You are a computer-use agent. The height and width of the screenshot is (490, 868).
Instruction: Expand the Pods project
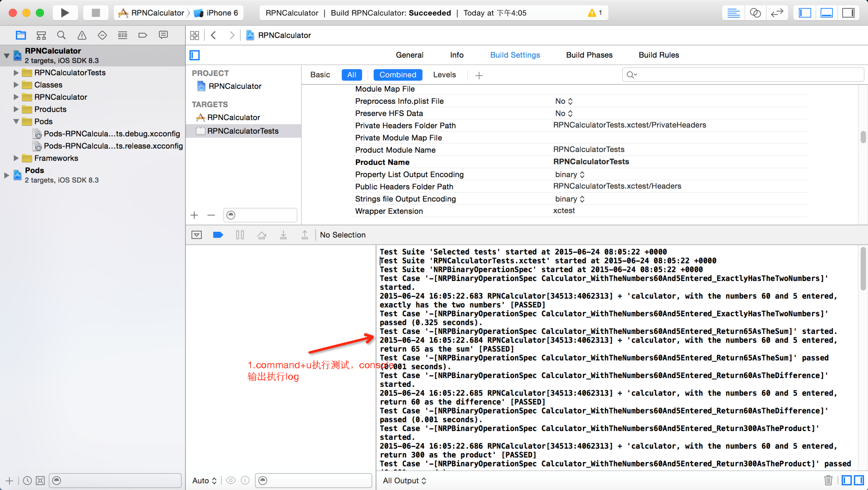pos(6,175)
